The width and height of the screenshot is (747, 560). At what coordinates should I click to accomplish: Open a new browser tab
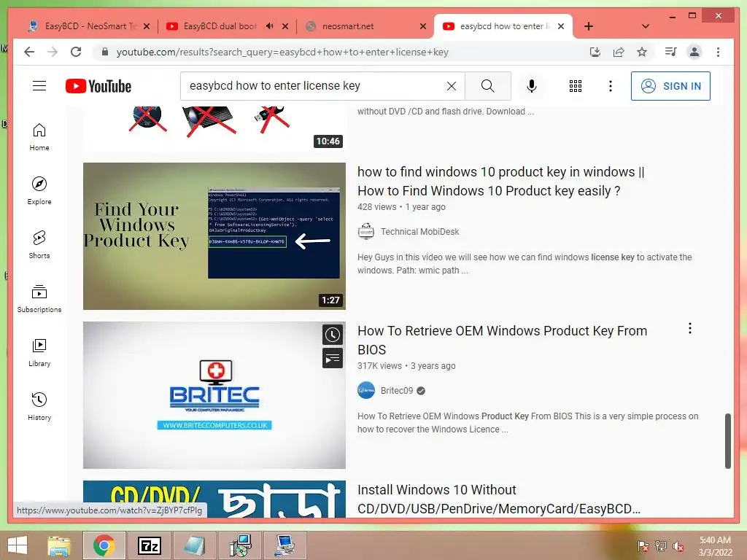pyautogui.click(x=589, y=26)
